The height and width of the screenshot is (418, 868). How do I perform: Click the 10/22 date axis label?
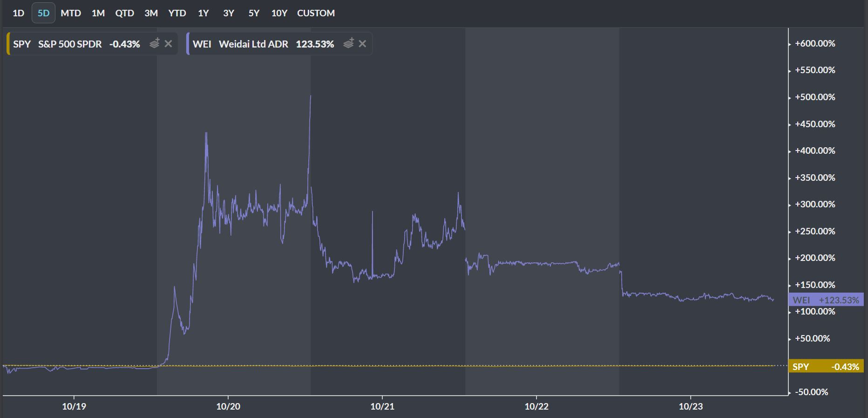(x=536, y=406)
